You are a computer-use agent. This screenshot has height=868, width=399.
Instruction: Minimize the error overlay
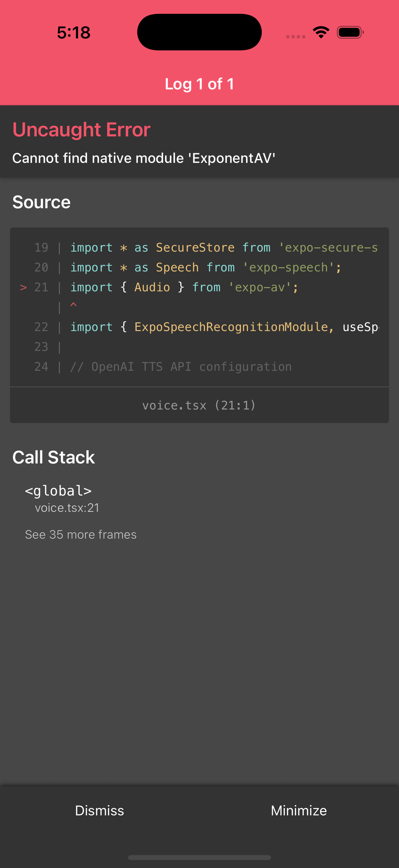point(299,810)
